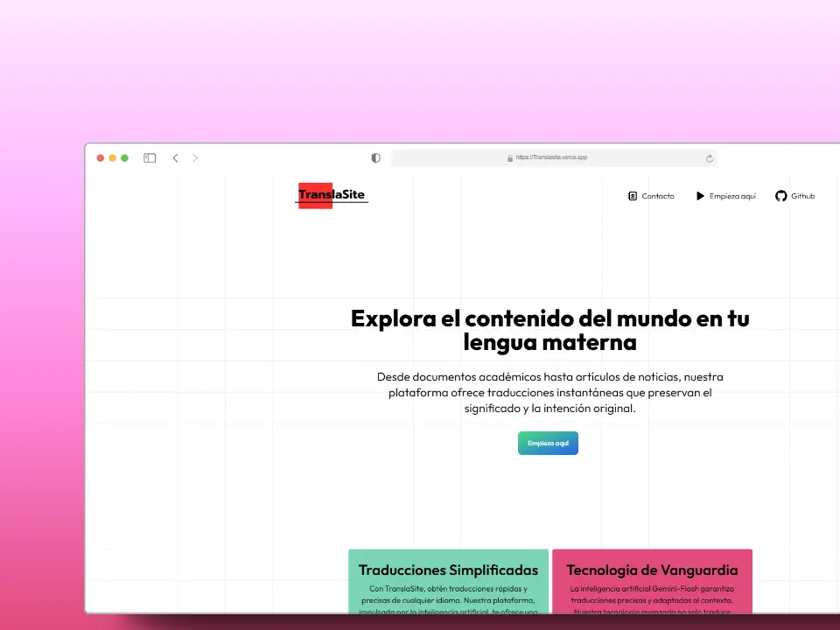Open the Contacto nav link
This screenshot has height=630, width=840.
click(x=658, y=196)
